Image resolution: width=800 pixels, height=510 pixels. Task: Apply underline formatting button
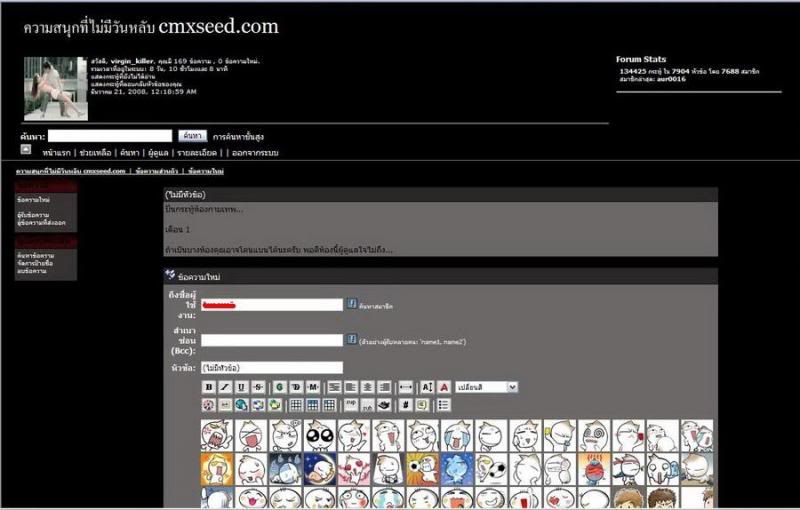(x=241, y=387)
